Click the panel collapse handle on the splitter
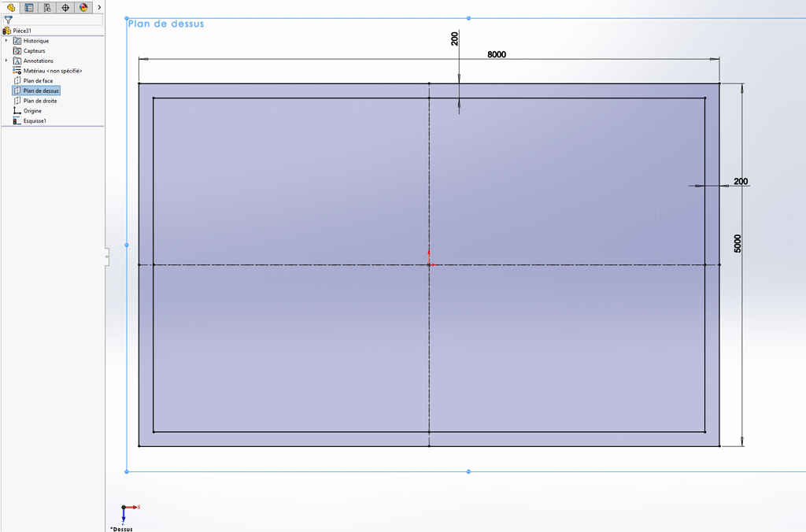The width and height of the screenshot is (806, 532). tap(106, 256)
